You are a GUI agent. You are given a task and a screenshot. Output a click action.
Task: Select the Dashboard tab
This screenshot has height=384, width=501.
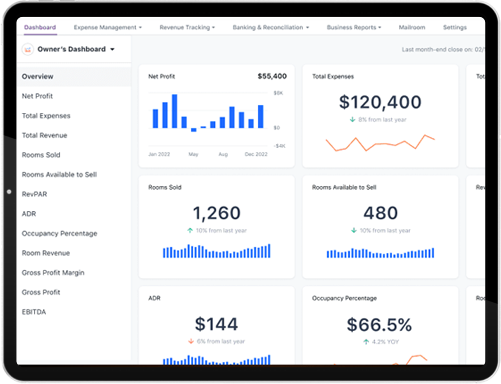(x=40, y=27)
